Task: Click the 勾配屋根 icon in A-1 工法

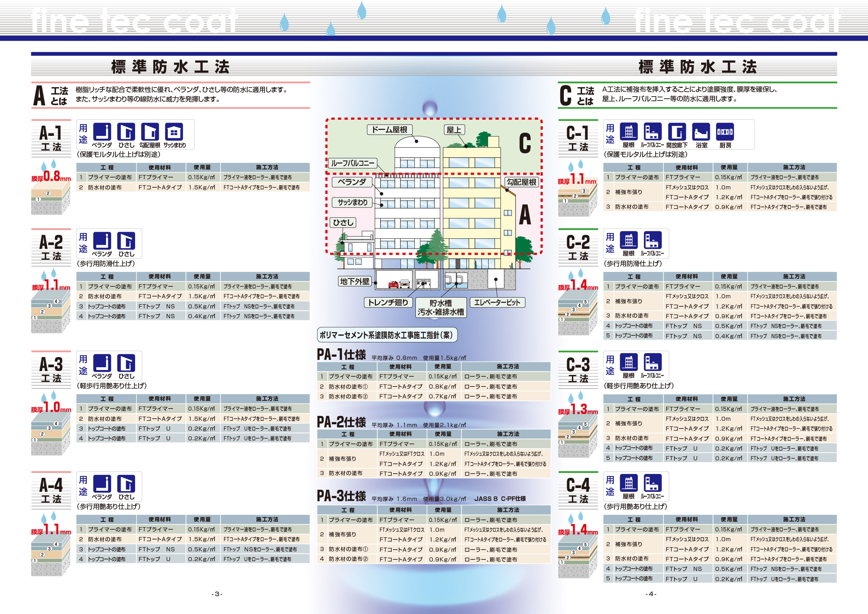Action: pos(150,132)
